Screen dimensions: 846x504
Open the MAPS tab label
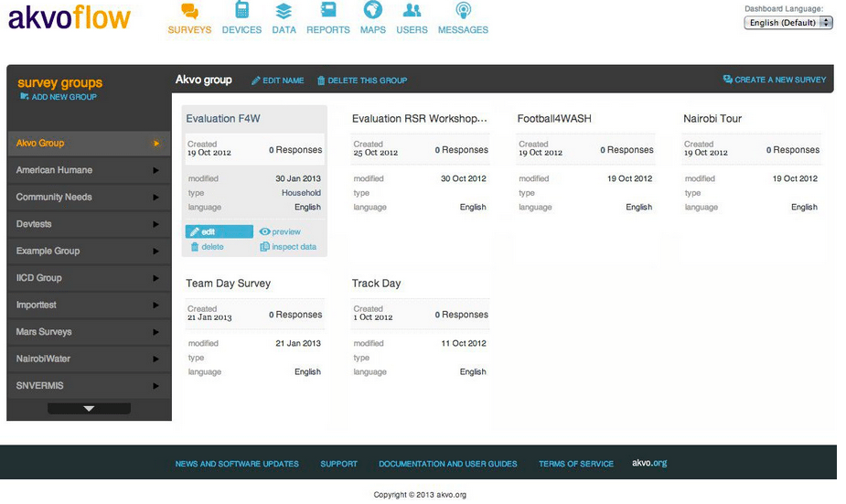(x=373, y=29)
